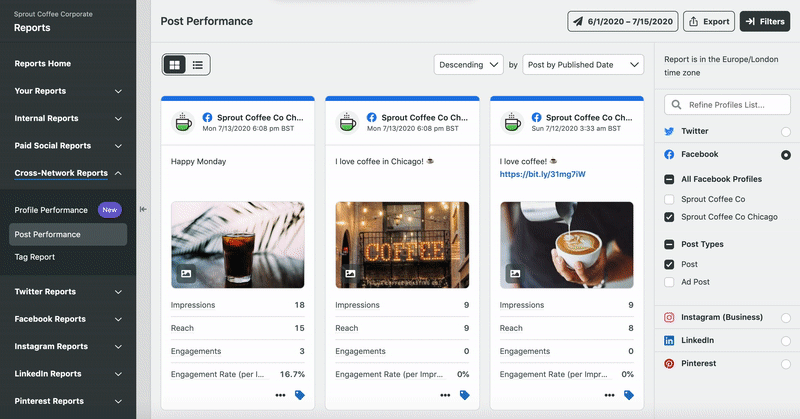Switch to grid view
Screen dimensions: 800x419
coord(174,65)
